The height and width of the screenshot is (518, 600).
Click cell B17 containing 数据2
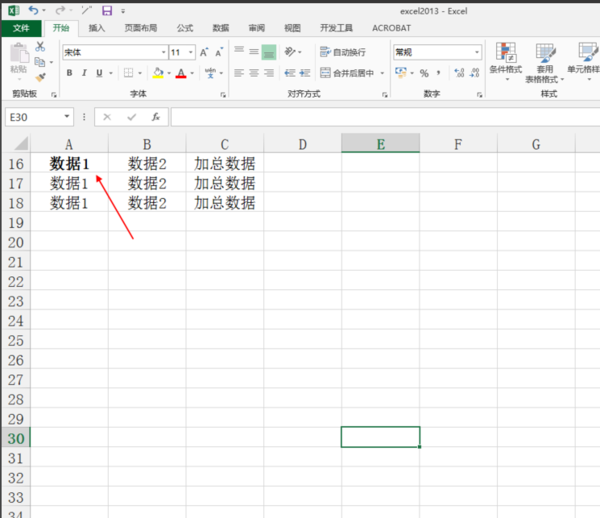pyautogui.click(x=147, y=183)
